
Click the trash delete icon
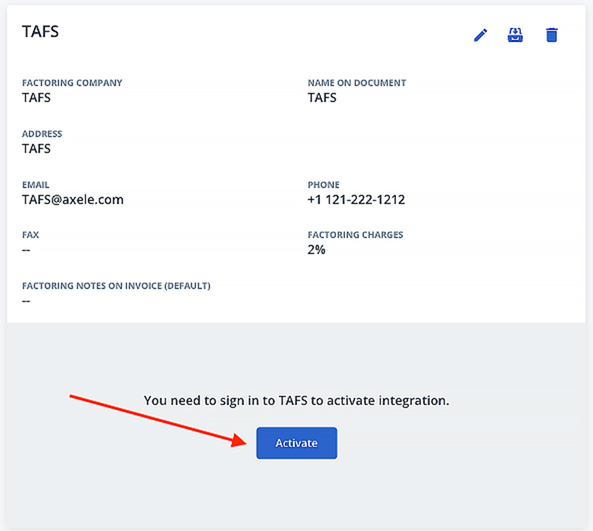pyautogui.click(x=551, y=35)
